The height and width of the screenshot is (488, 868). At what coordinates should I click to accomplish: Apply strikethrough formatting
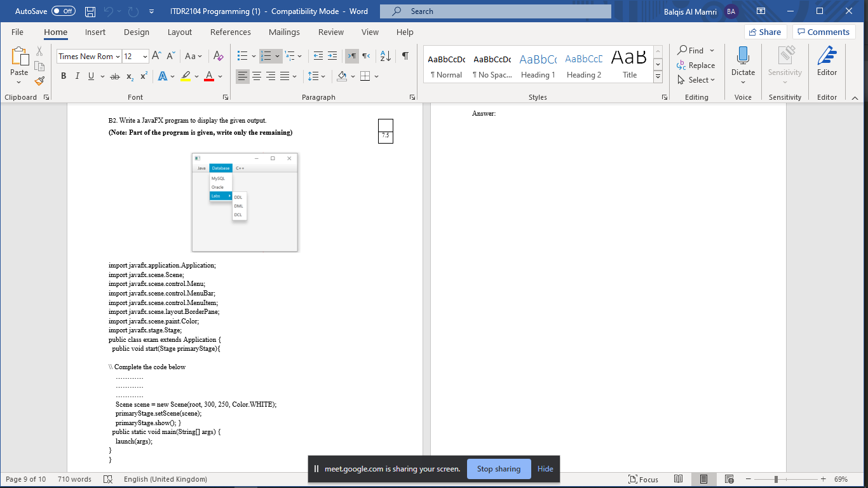[x=115, y=76]
